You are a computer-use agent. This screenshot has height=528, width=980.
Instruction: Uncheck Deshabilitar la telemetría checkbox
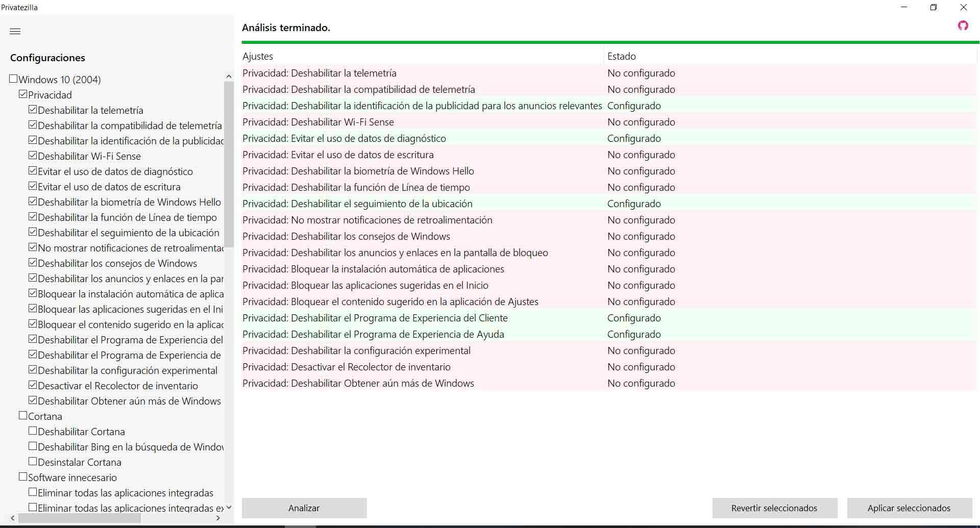pyautogui.click(x=33, y=110)
